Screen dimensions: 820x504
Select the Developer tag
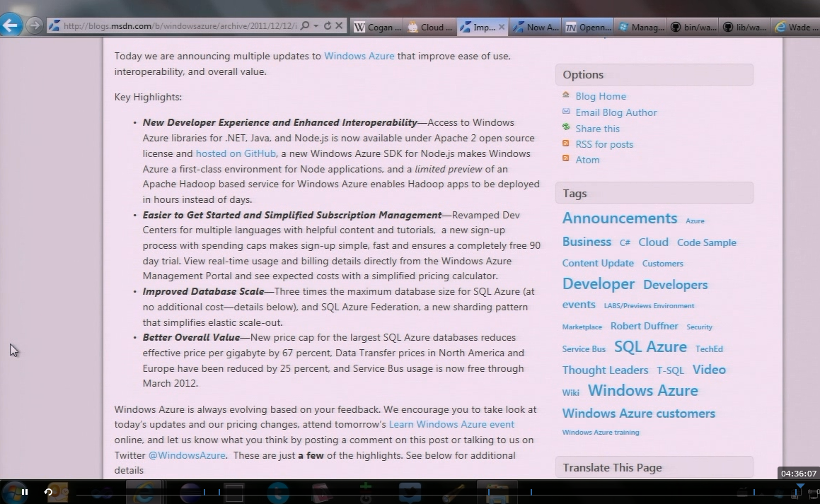(599, 283)
